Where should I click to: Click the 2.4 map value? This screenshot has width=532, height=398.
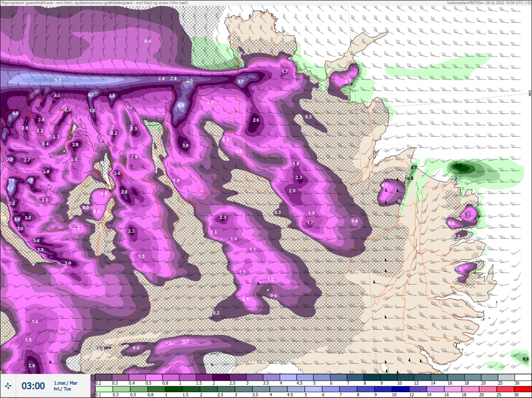pyautogui.click(x=45, y=144)
